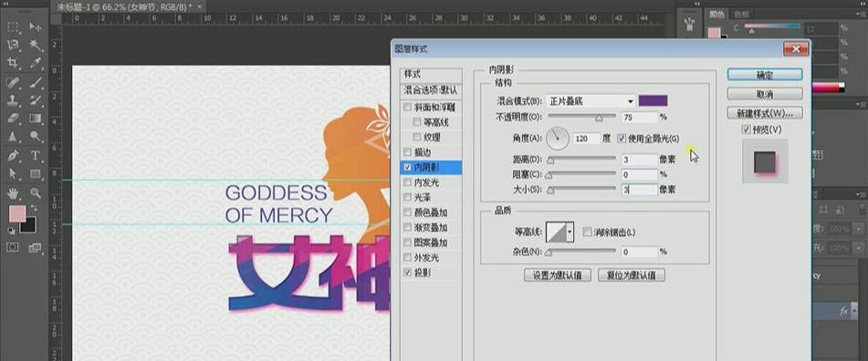Select the Eraser tool
Image resolution: width=868 pixels, height=361 pixels.
(14, 119)
